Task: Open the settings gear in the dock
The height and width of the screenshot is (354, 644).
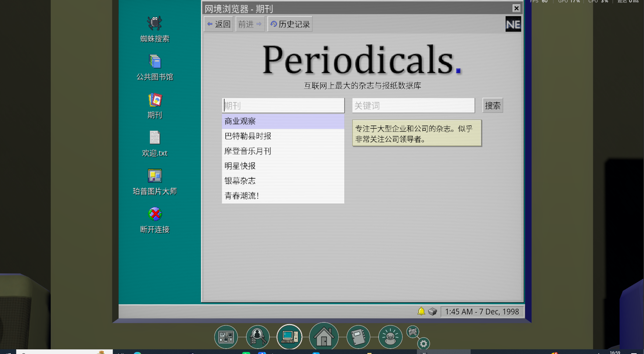Action: (424, 343)
